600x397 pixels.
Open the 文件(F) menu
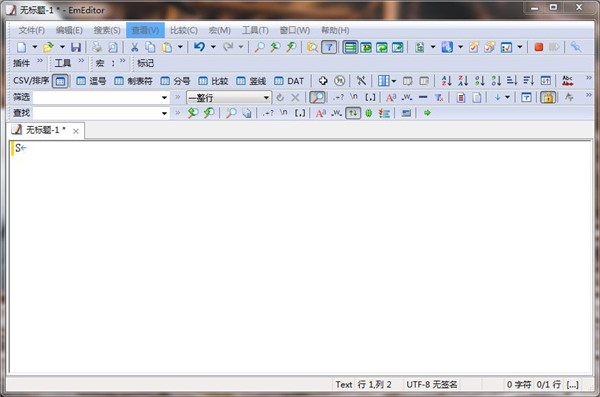(31, 30)
